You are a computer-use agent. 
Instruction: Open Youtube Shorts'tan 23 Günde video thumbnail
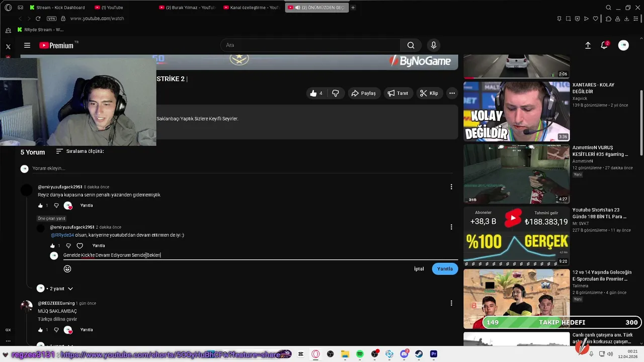516,236
